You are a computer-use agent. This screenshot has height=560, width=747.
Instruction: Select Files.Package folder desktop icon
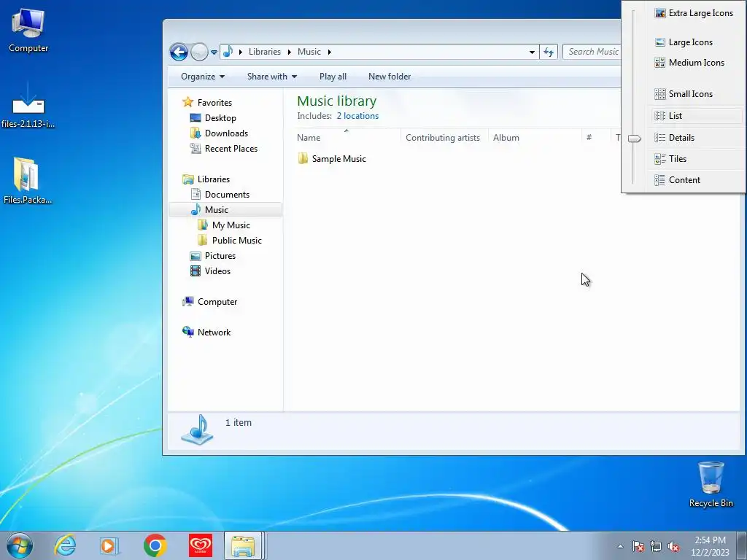[28, 181]
